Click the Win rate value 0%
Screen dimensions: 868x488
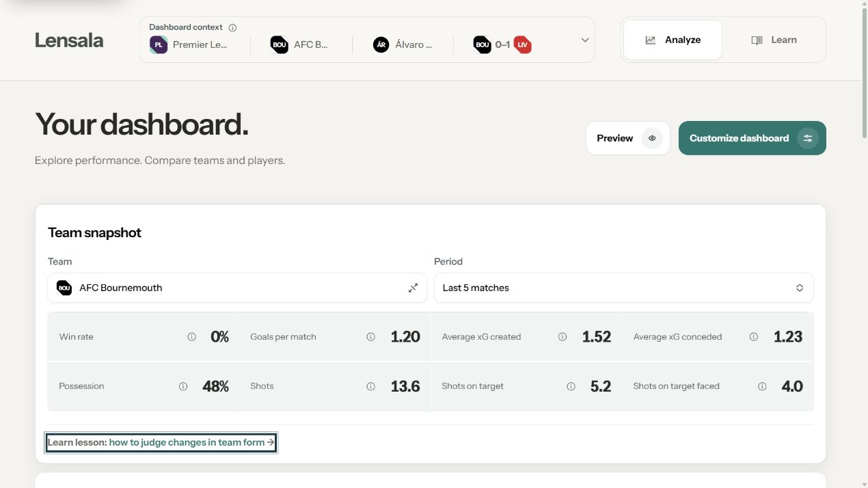click(x=219, y=337)
